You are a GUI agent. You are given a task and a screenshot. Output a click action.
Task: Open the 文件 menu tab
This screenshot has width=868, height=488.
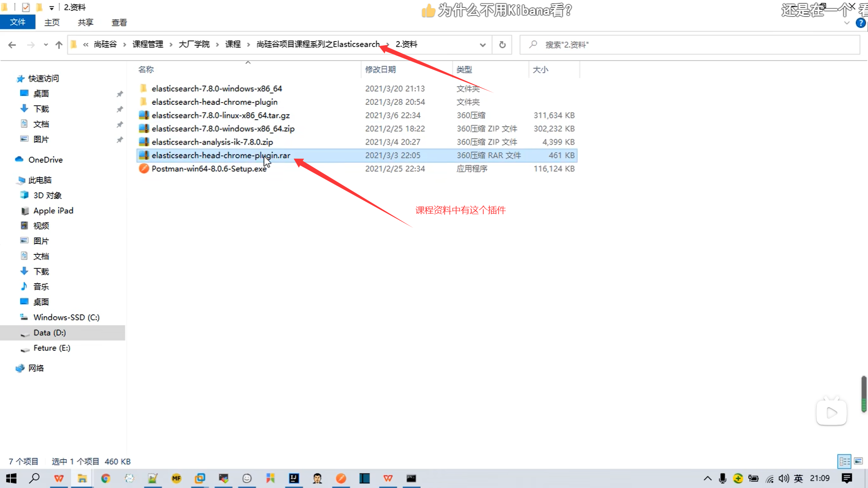pyautogui.click(x=18, y=22)
